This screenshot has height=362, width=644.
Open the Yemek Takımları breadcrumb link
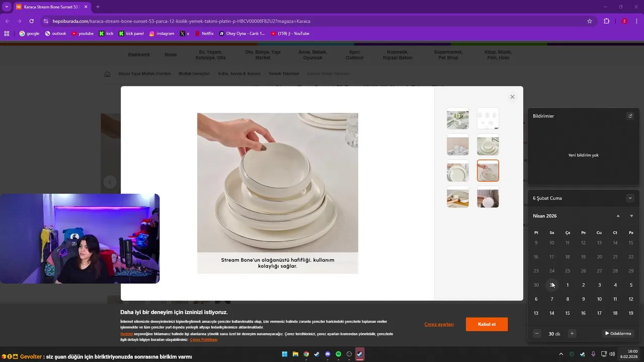click(284, 74)
